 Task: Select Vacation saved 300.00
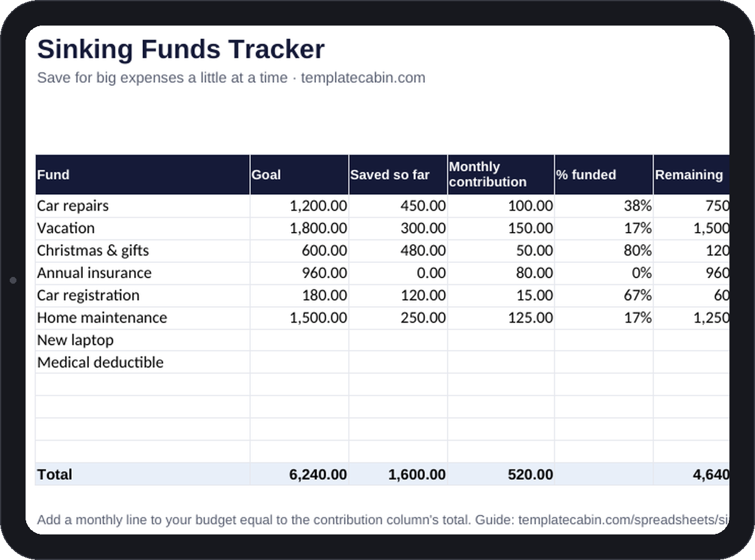point(398,228)
